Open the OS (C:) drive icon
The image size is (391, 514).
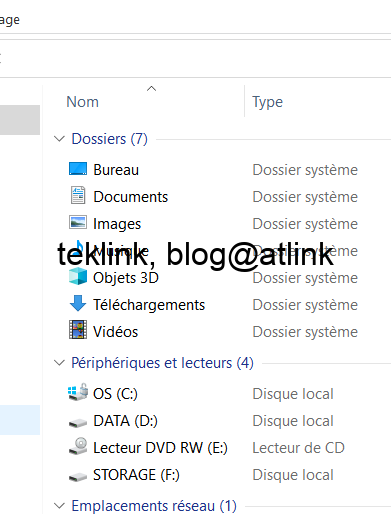pos(78,392)
